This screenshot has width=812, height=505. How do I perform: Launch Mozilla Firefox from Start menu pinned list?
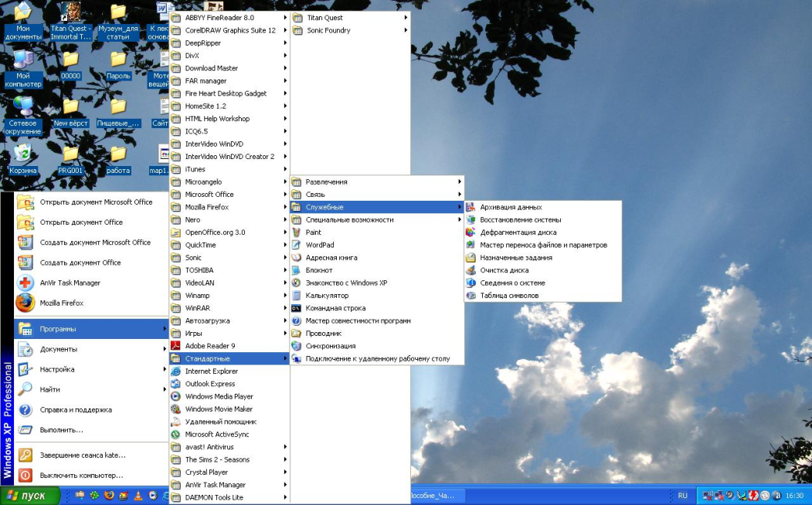pos(91,303)
